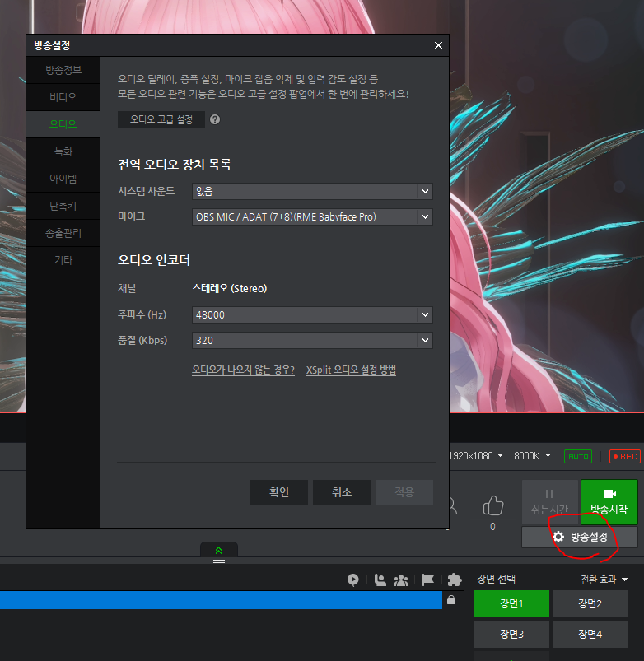Click the 방송설정 gear button

[x=580, y=537]
